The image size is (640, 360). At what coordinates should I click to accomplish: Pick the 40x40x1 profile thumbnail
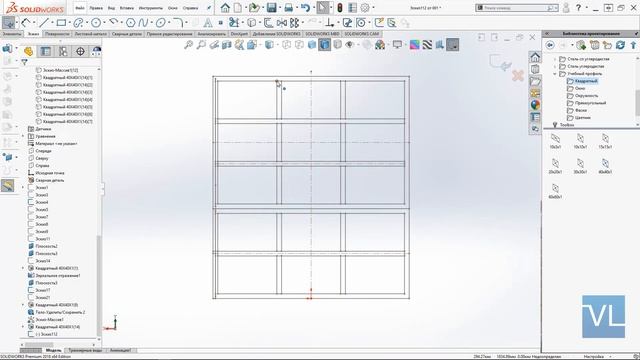[605, 167]
